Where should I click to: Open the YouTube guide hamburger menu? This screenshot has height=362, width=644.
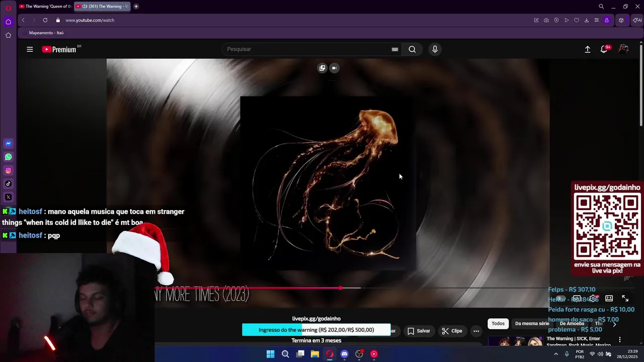pyautogui.click(x=30, y=49)
